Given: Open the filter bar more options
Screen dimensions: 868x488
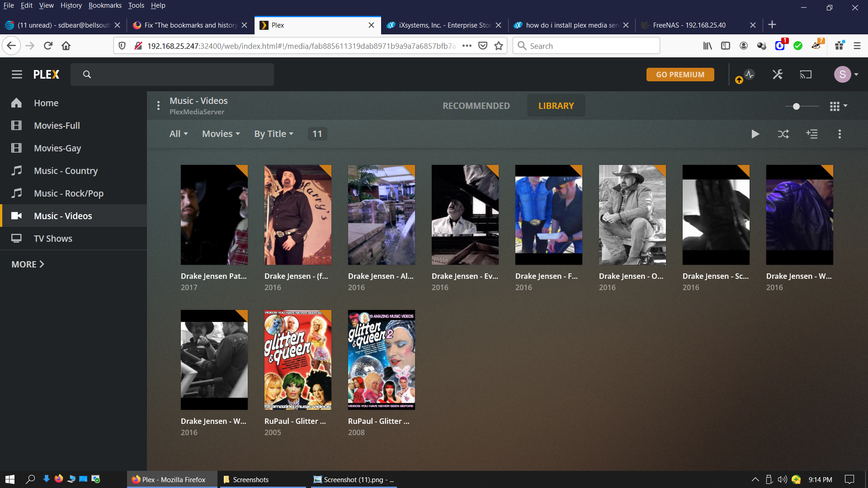Looking at the screenshot, I should (840, 134).
